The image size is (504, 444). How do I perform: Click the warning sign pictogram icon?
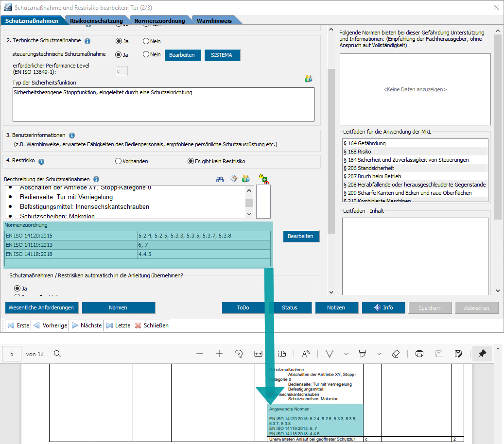tap(263, 178)
